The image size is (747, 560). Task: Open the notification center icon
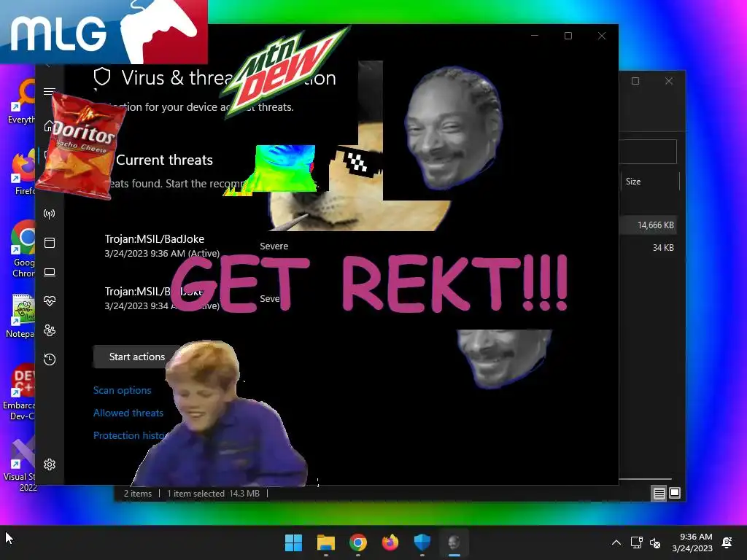click(x=727, y=542)
